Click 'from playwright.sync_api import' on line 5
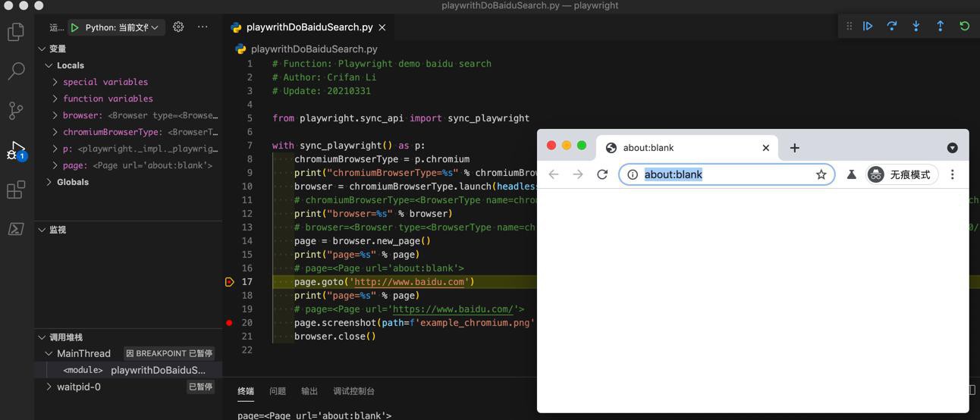Screen dimensions: 980x420 357,118
